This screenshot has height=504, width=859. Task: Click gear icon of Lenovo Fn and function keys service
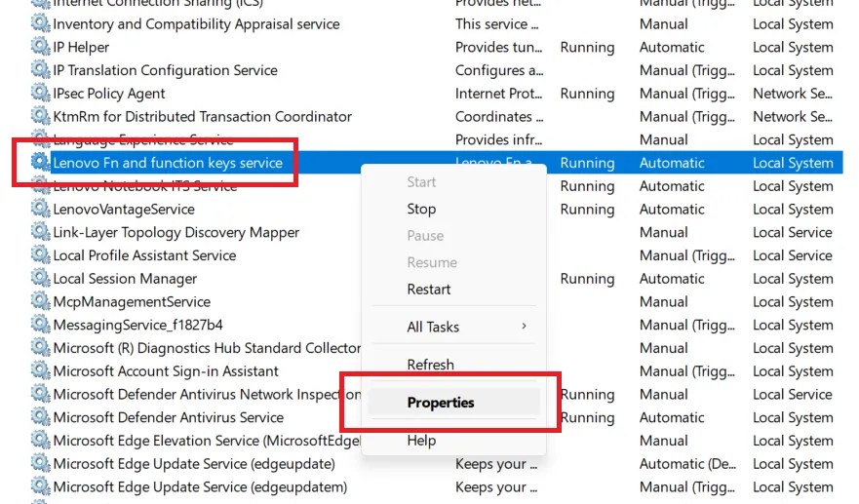click(41, 163)
